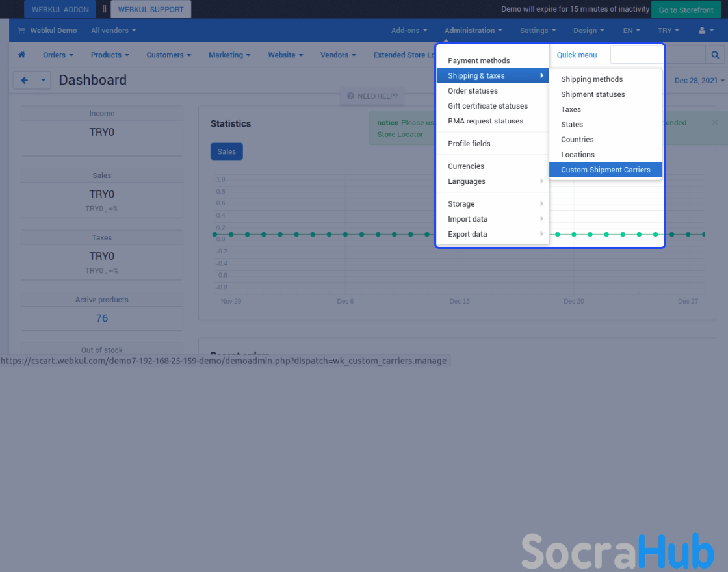Viewport: 728px width, 572px height.
Task: Select Taxes in the submenu
Action: [x=571, y=110]
